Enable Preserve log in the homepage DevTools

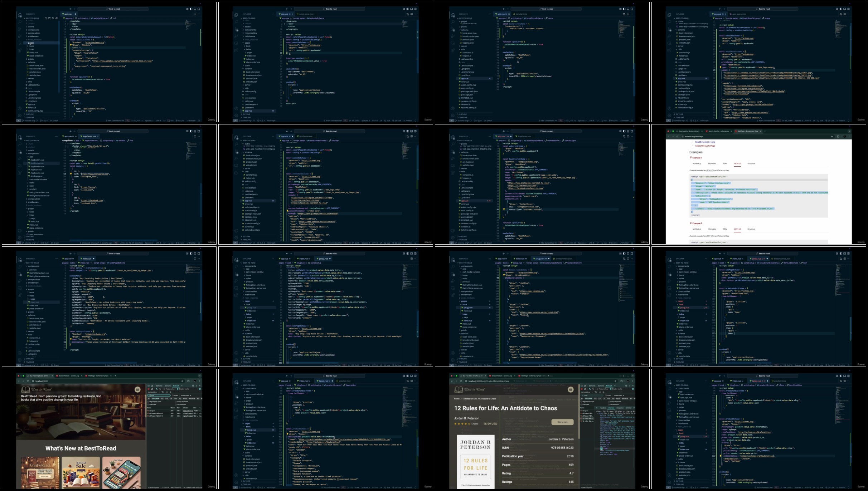(164, 389)
